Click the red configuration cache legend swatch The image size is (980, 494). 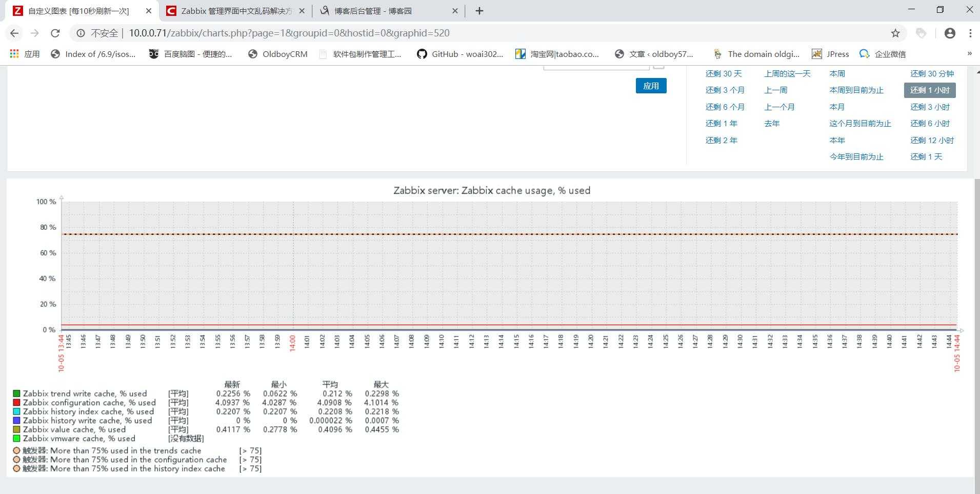click(16, 403)
